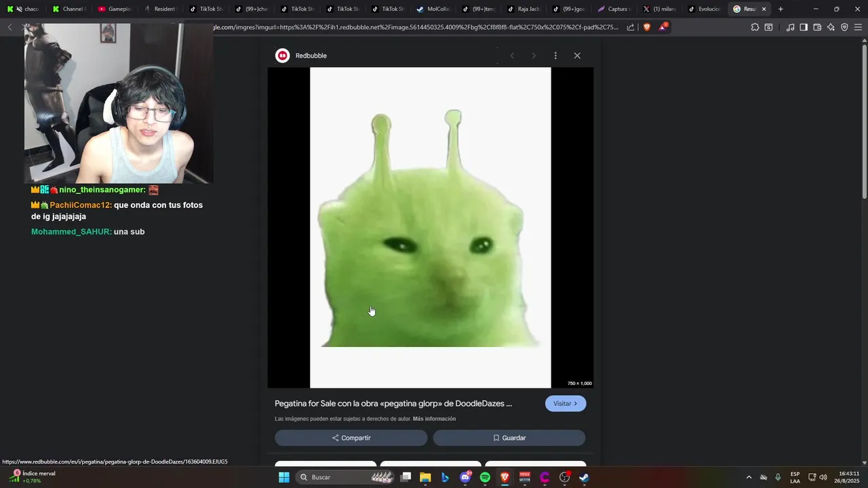Switch to the 'Gameplay' YouTube tab
868x488 pixels.
115,9
